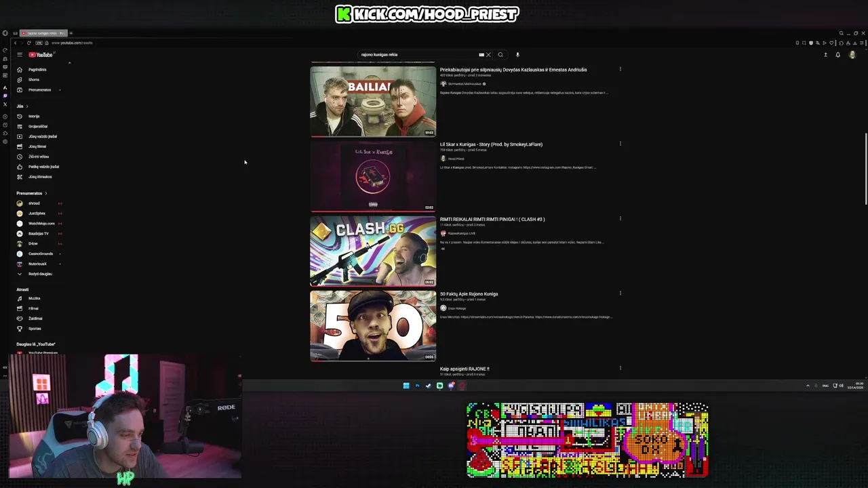This screenshot has height=488, width=868.
Task: Open Windows Start button on taskbar
Action: coord(406,386)
